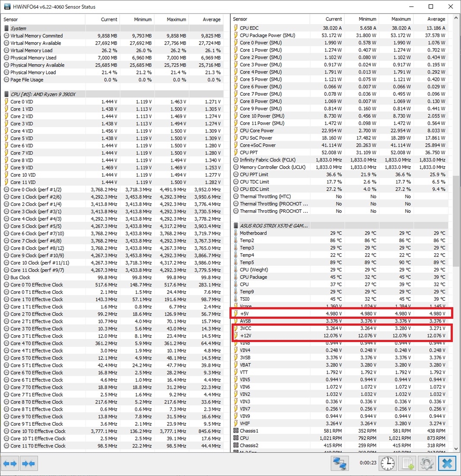Select the CPU SoC Power row

click(x=340, y=138)
